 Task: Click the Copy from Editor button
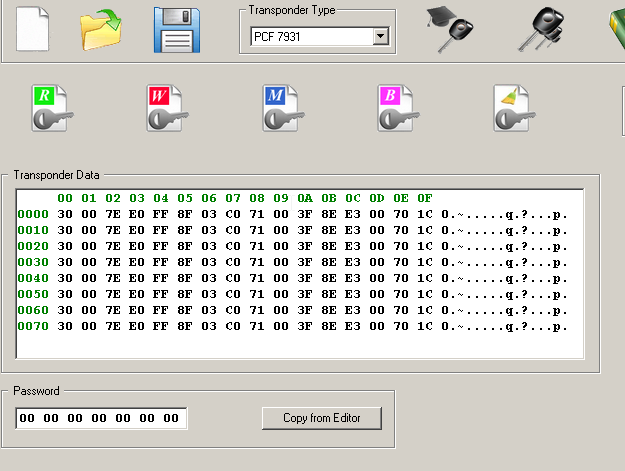(322, 418)
